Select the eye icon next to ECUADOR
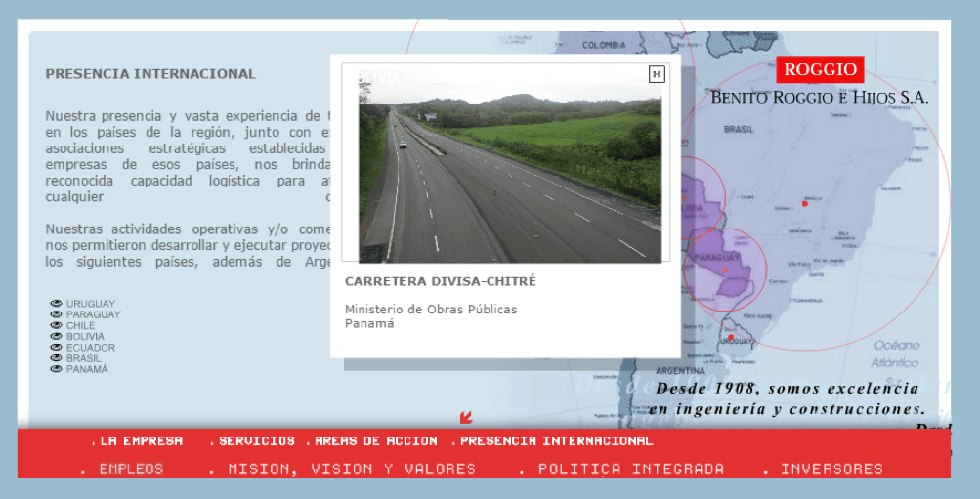 point(57,347)
